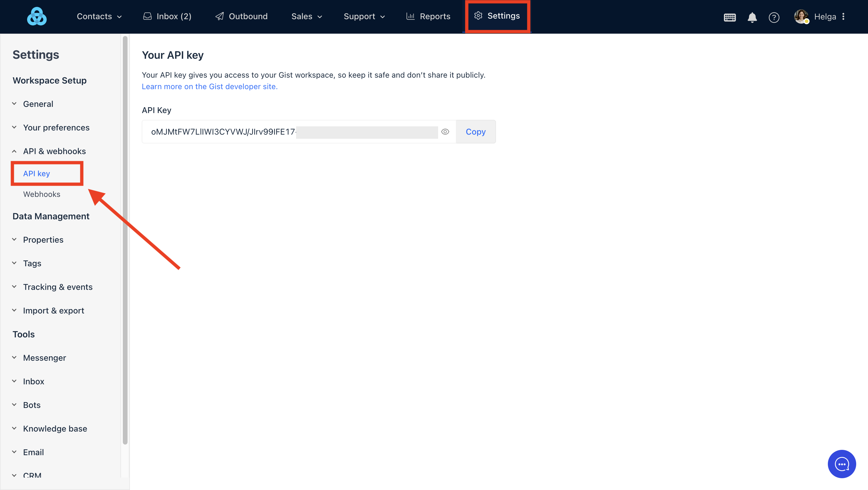This screenshot has width=868, height=490.
Task: Open the help question mark icon
Action: click(x=774, y=17)
